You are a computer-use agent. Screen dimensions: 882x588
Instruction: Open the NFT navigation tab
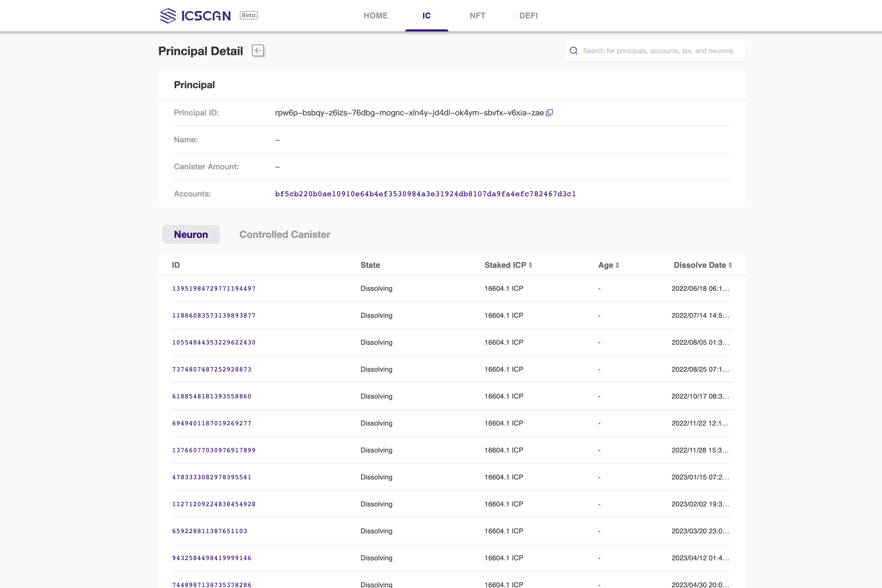pyautogui.click(x=477, y=16)
